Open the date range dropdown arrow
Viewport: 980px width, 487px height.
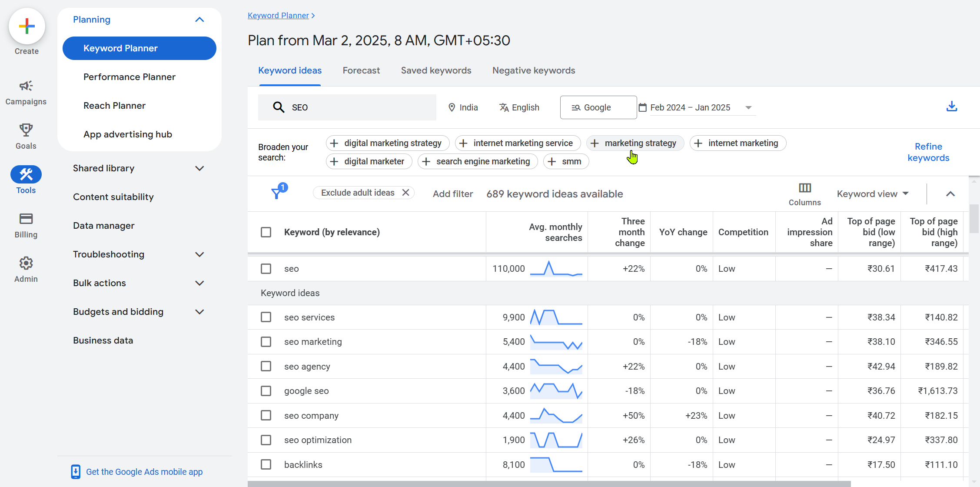click(x=748, y=107)
